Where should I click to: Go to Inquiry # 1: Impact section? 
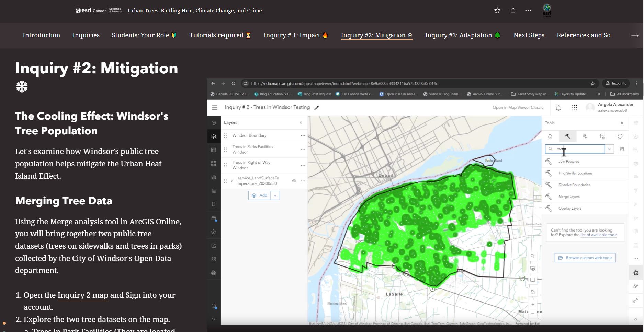(296, 35)
